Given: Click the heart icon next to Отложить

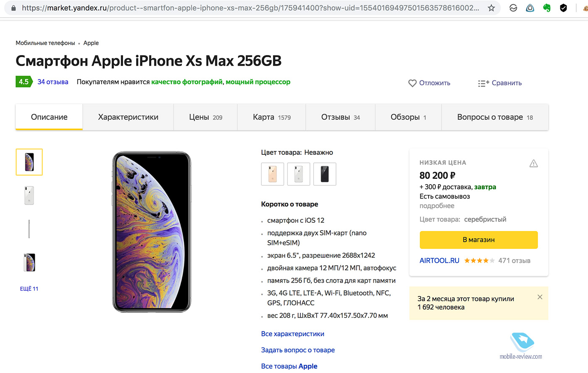Looking at the screenshot, I should coord(412,83).
